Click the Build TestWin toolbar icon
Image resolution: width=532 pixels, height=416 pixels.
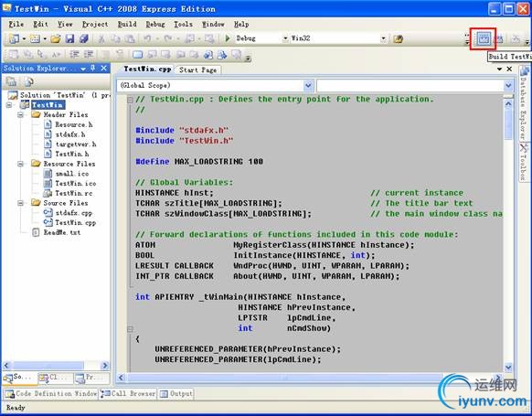pyautogui.click(x=484, y=38)
